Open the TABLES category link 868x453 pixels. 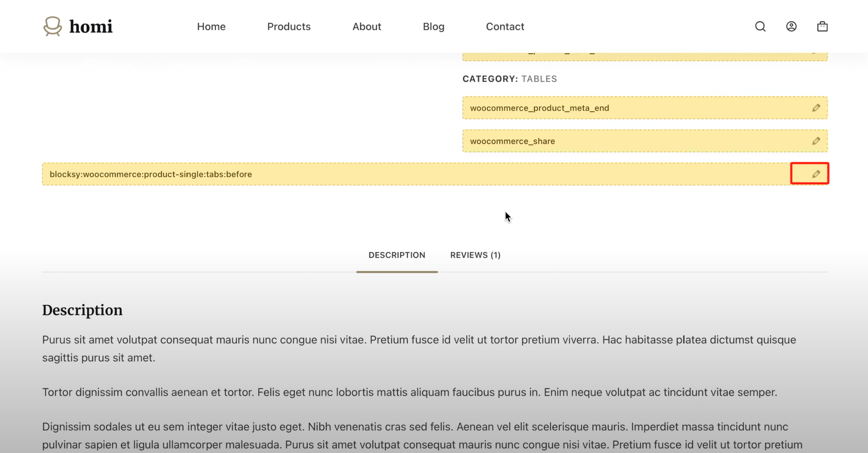coord(539,79)
